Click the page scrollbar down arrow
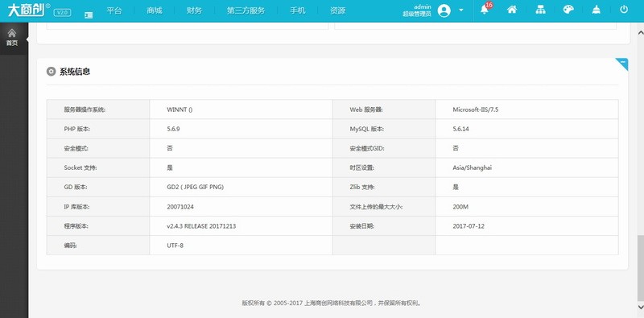 click(640, 307)
